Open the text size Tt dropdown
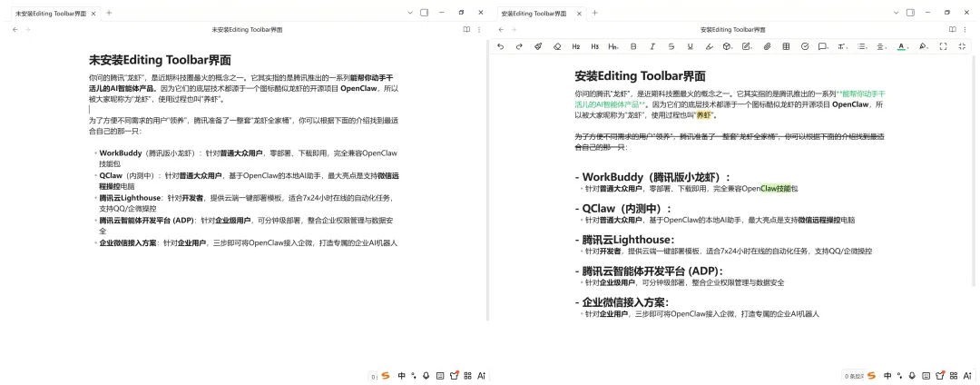The width and height of the screenshot is (980, 385). pyautogui.click(x=842, y=46)
